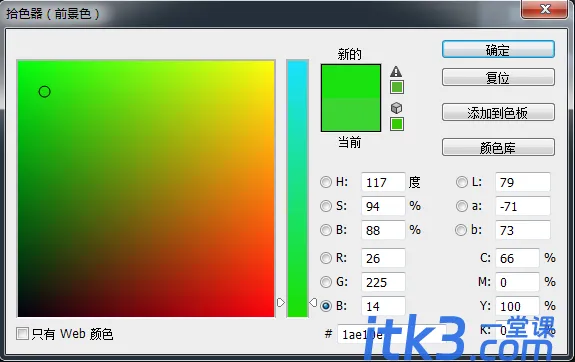
Task: Click the out-of-gamut warning triangle icon
Action: tap(396, 72)
